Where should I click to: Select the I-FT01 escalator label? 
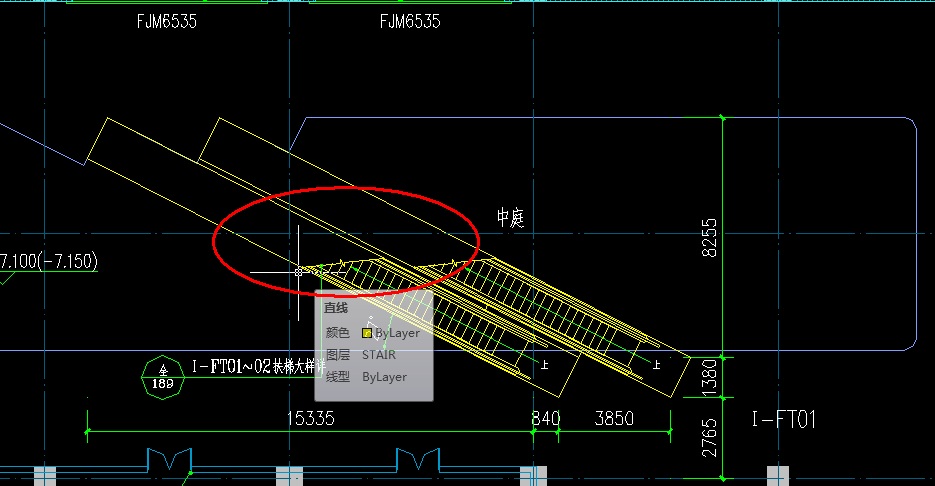[783, 419]
